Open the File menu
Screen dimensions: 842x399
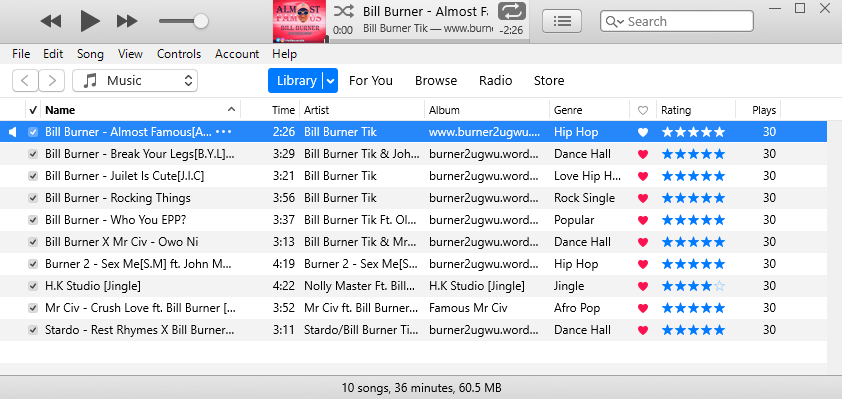pos(21,54)
